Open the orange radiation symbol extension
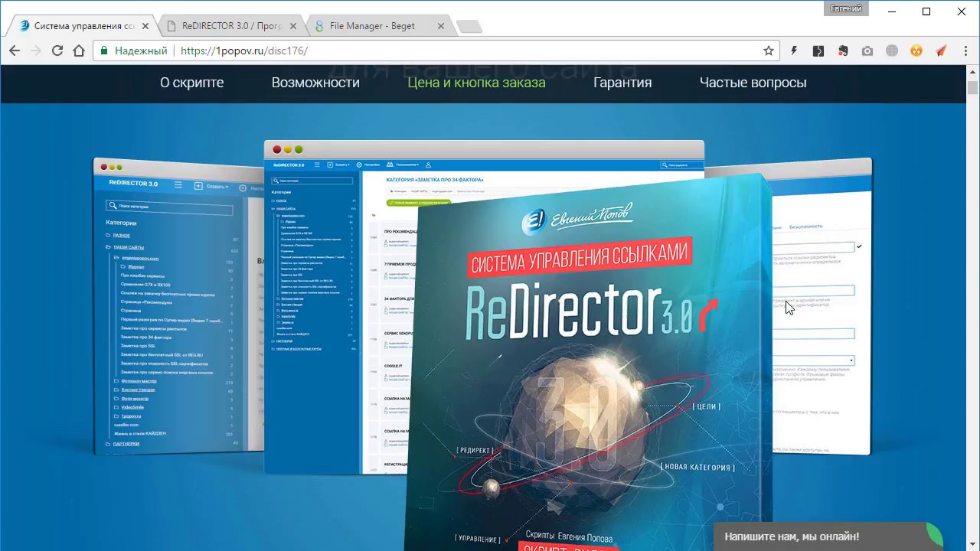The image size is (980, 551). click(916, 51)
